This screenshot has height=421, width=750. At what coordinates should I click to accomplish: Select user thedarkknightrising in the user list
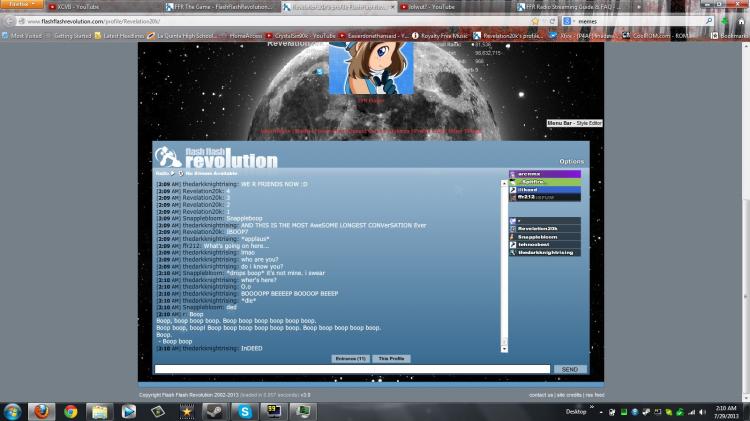click(544, 252)
